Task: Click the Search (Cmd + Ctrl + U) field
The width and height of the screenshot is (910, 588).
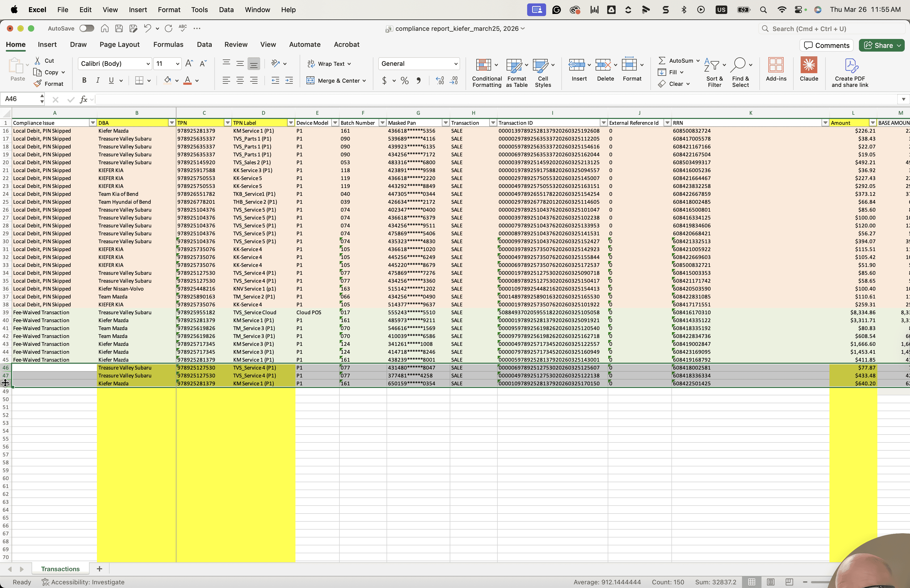Action: point(832,29)
